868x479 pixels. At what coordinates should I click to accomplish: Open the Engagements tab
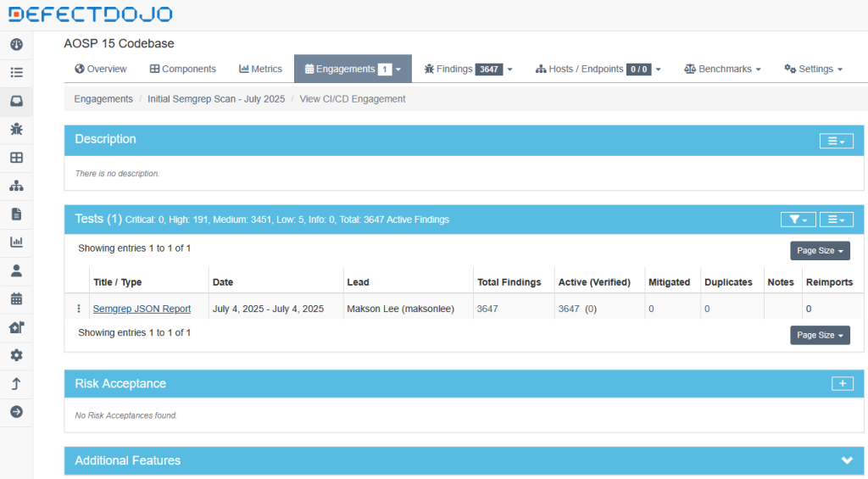353,69
